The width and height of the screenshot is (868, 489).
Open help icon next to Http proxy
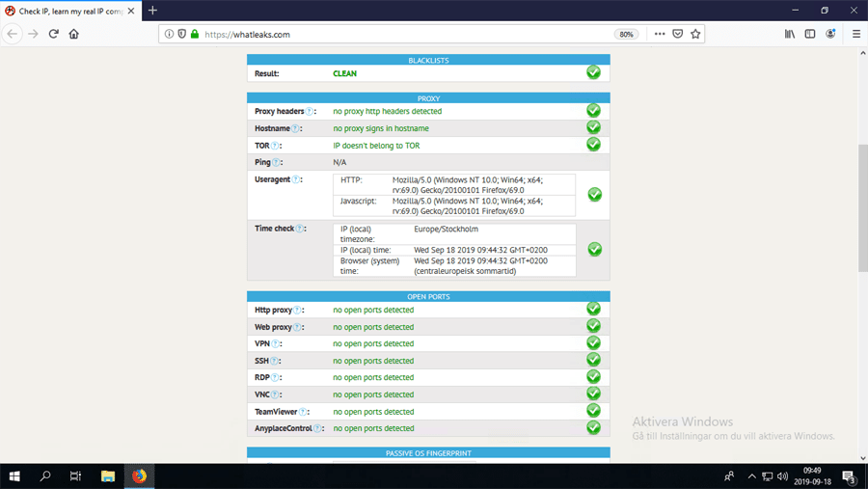click(x=297, y=311)
